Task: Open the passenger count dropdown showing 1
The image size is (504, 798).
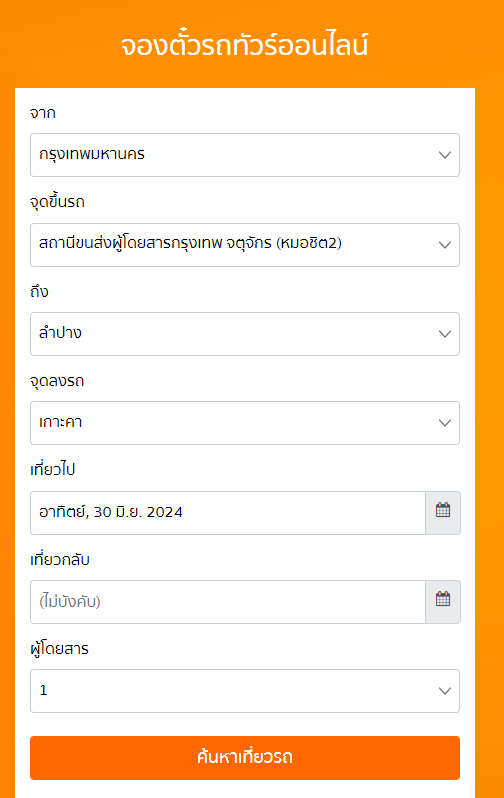Action: click(x=245, y=691)
